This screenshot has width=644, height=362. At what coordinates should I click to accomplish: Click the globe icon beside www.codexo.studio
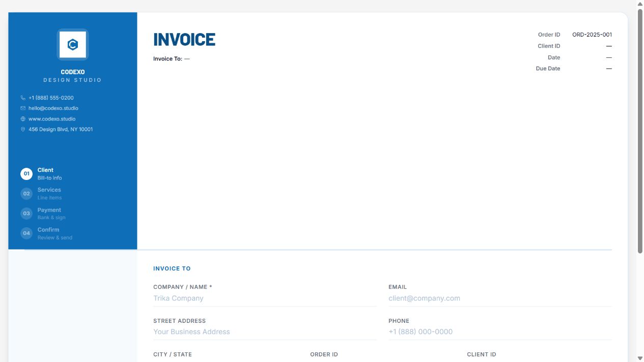[x=23, y=119]
